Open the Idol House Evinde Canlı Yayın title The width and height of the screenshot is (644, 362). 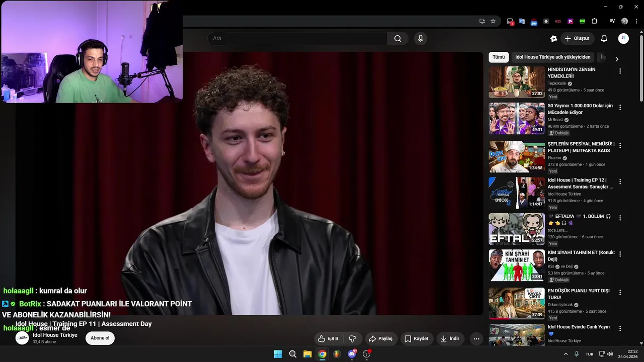coord(579,330)
